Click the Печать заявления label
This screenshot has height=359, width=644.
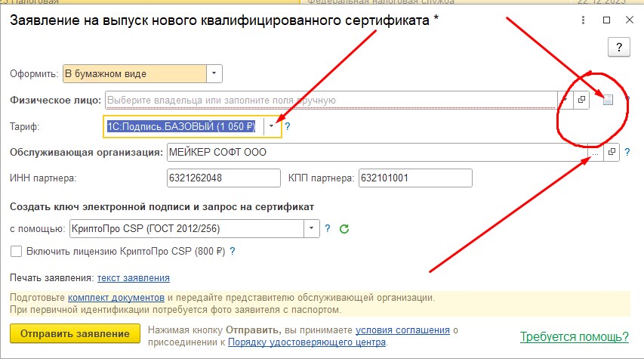coord(52,278)
